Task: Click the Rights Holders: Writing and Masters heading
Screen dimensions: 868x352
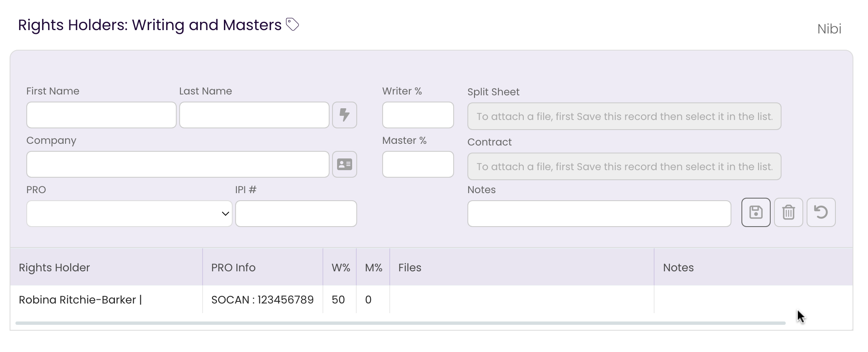Action: pyautogui.click(x=150, y=25)
